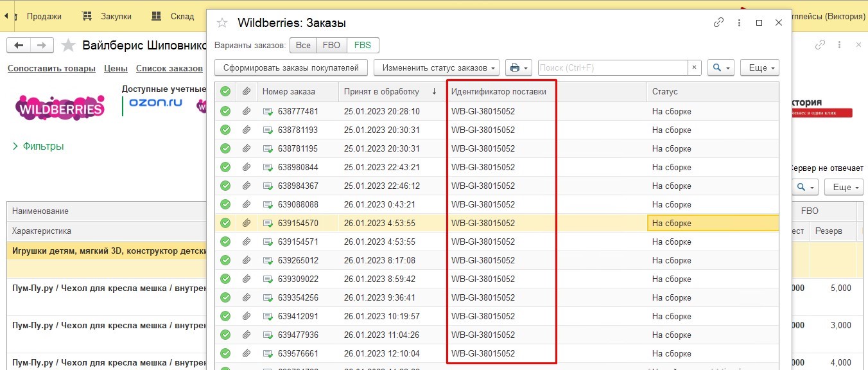Image resolution: width=868 pixels, height=370 pixels.
Task: Sort by Принят в обработку column header
Action: pos(381,91)
